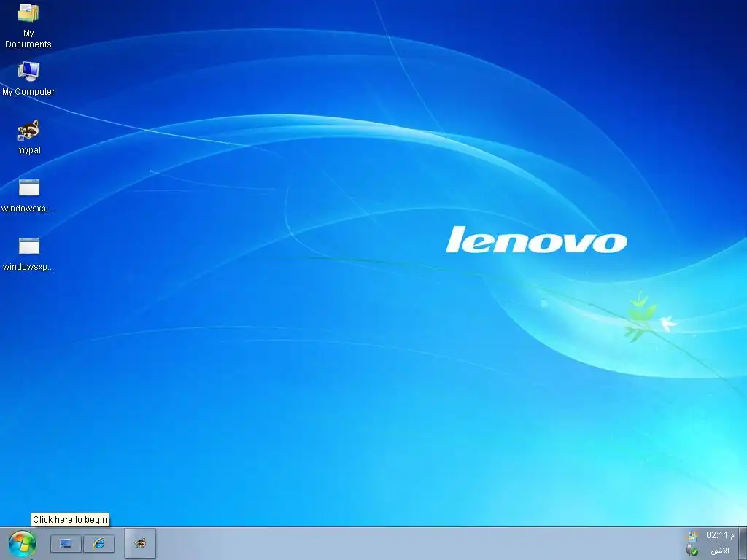Open the Safely Remove Hardware tray icon
This screenshot has width=747, height=560.
tap(692, 551)
